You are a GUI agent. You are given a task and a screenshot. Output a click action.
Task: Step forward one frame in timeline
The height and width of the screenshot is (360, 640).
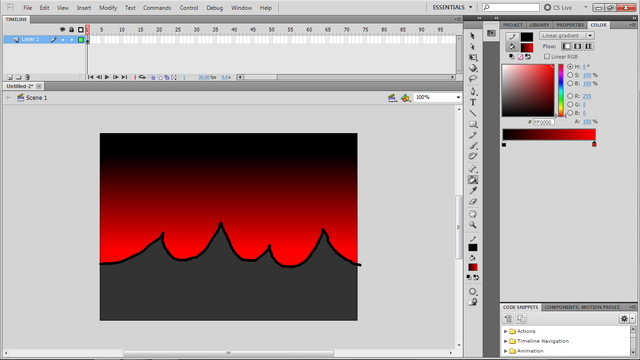click(x=116, y=77)
